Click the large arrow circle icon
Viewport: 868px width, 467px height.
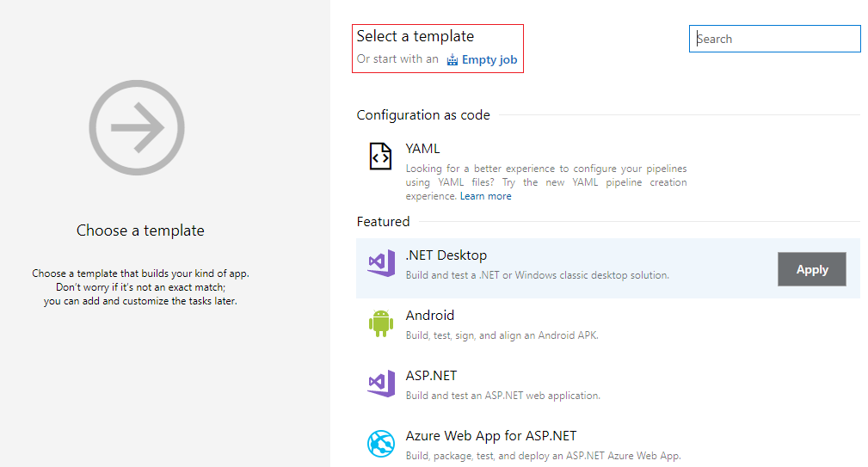137,128
